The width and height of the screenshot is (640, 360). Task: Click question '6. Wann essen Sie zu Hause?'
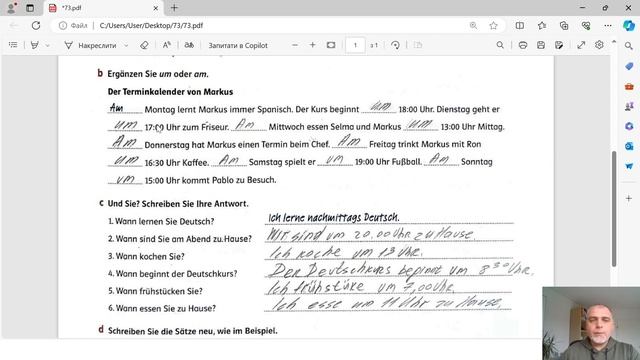coord(162,308)
